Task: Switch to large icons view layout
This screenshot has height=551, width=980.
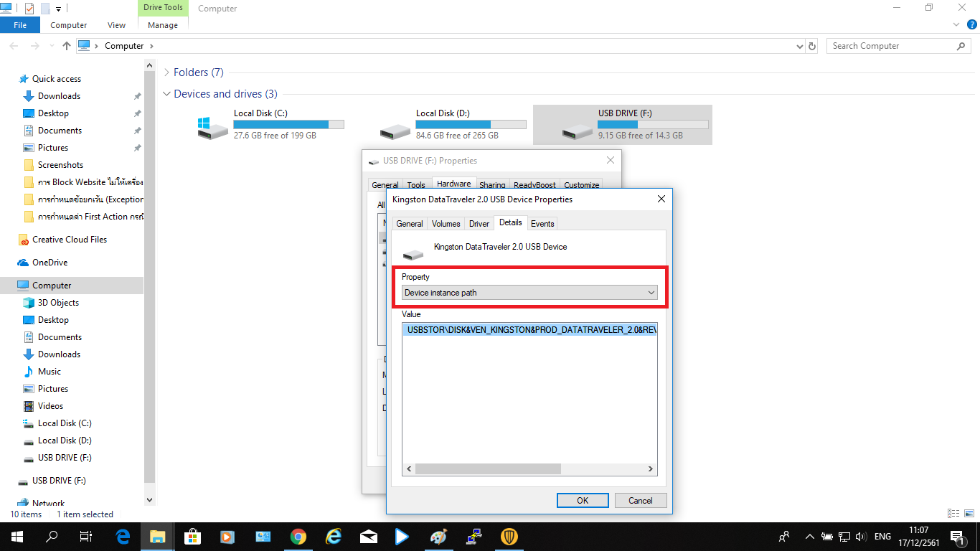Action: [x=969, y=514]
